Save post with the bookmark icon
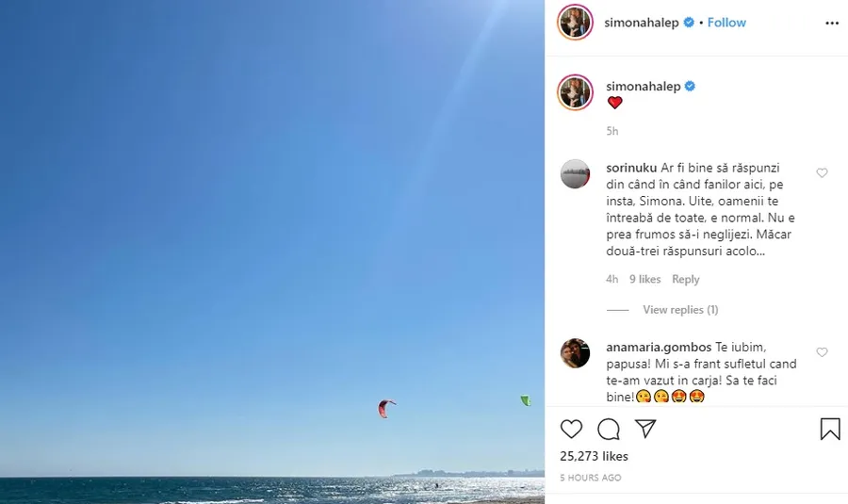 pyautogui.click(x=830, y=429)
